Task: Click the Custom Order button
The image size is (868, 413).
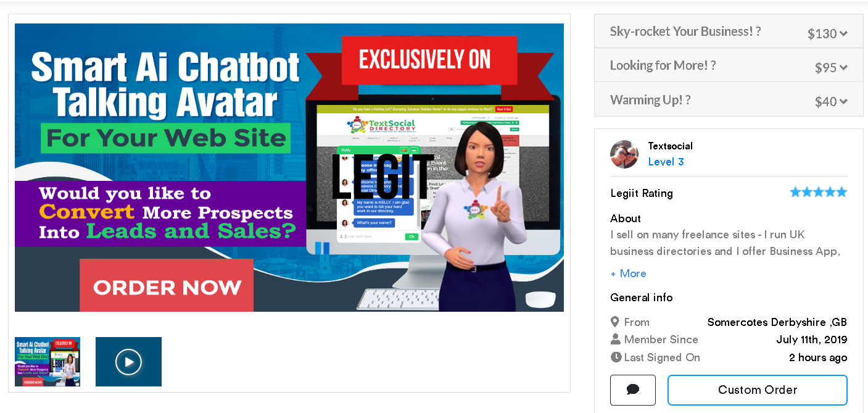Action: tap(758, 390)
